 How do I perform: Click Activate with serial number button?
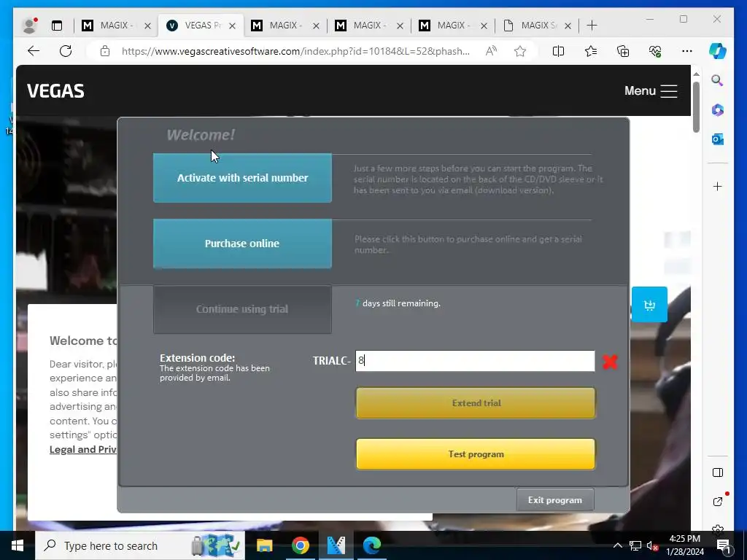242,178
